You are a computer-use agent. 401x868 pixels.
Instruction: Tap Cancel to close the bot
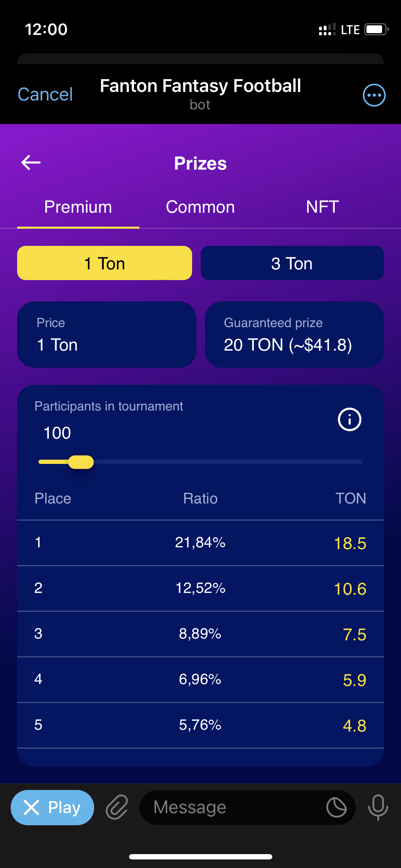[x=45, y=94]
